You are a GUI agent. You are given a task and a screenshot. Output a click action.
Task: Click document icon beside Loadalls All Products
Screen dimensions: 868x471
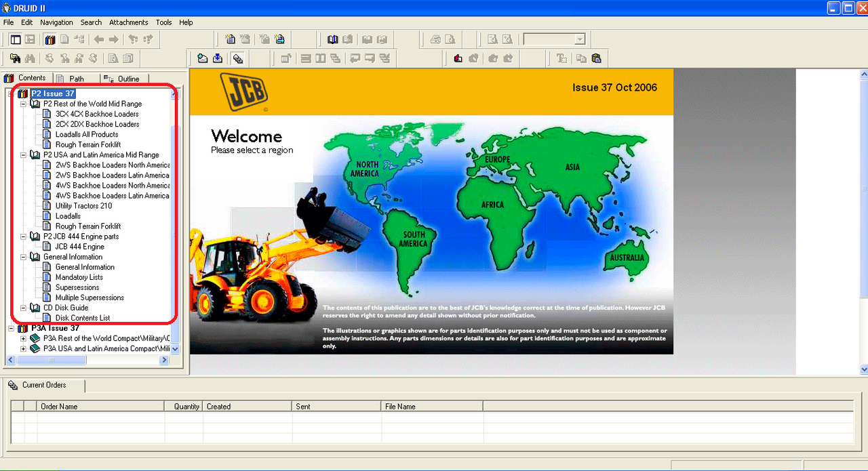[x=47, y=134]
